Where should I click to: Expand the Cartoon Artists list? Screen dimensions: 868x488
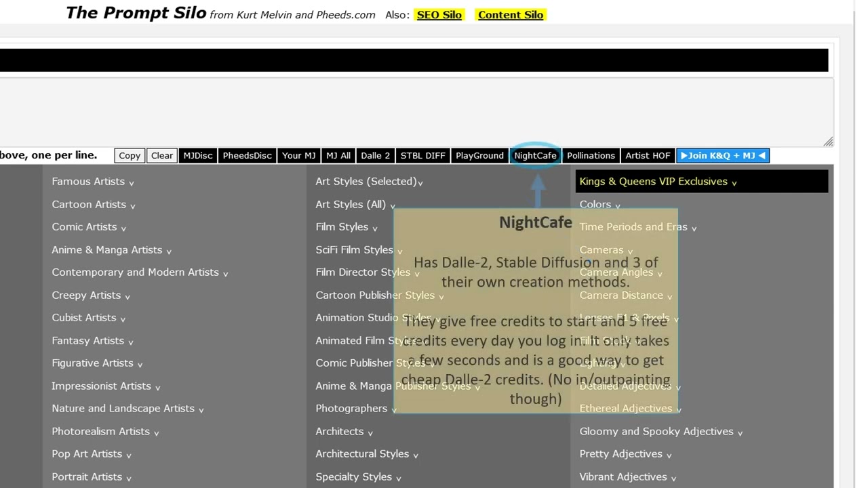click(94, 205)
